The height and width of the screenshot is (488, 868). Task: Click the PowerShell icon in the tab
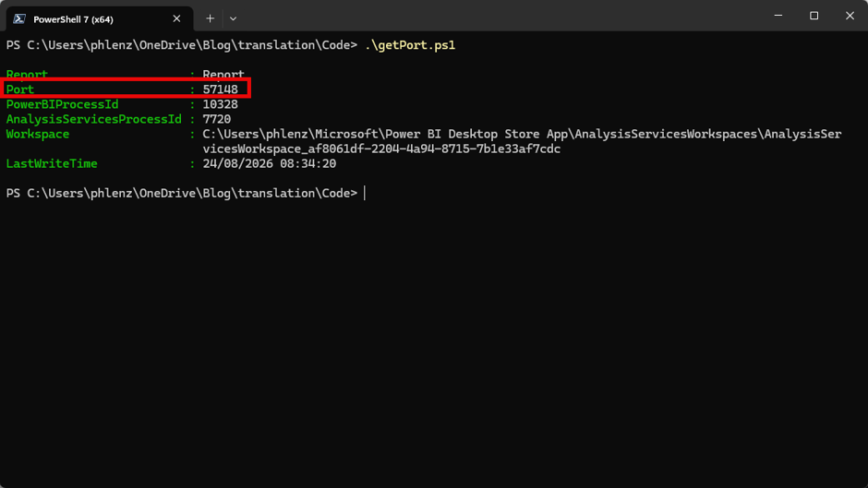pyautogui.click(x=19, y=18)
